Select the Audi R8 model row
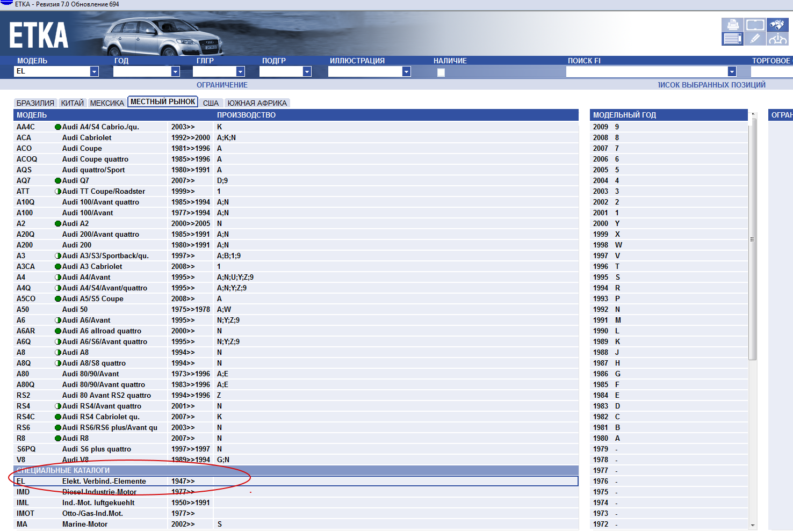 pyautogui.click(x=75, y=438)
